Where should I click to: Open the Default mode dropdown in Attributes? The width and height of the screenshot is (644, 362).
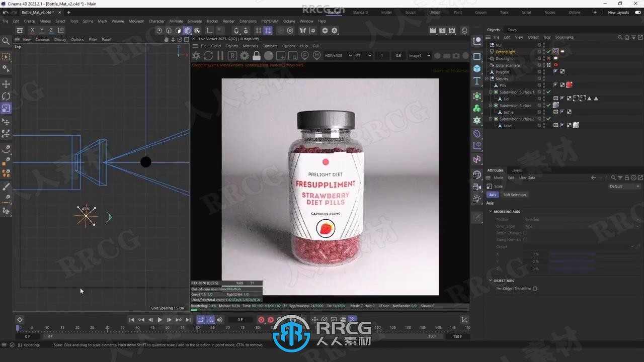625,187
